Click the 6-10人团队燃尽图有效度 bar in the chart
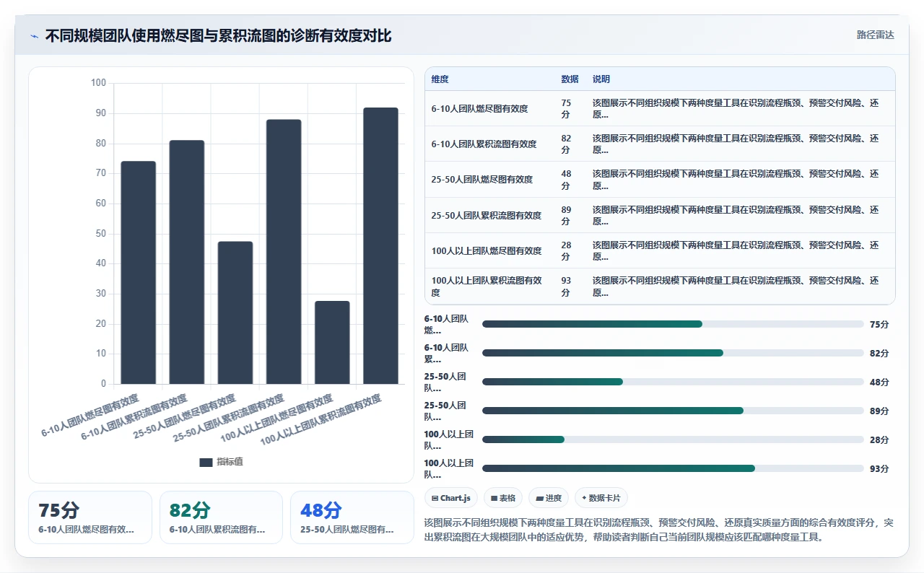The width and height of the screenshot is (924, 573). [x=138, y=273]
